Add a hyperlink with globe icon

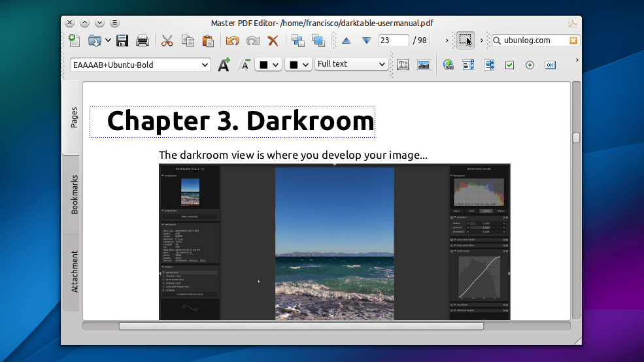[x=448, y=65]
